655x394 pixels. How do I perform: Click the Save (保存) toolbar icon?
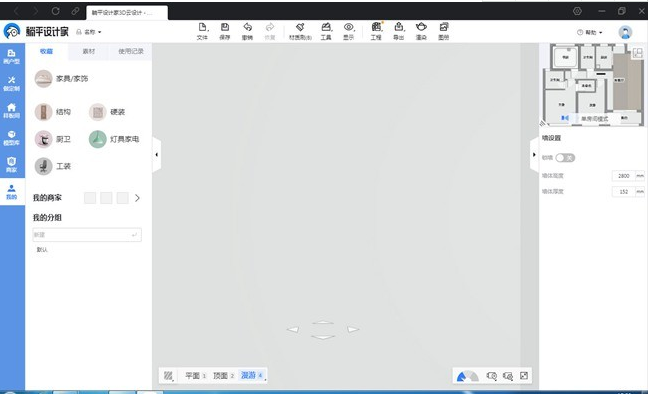[225, 28]
